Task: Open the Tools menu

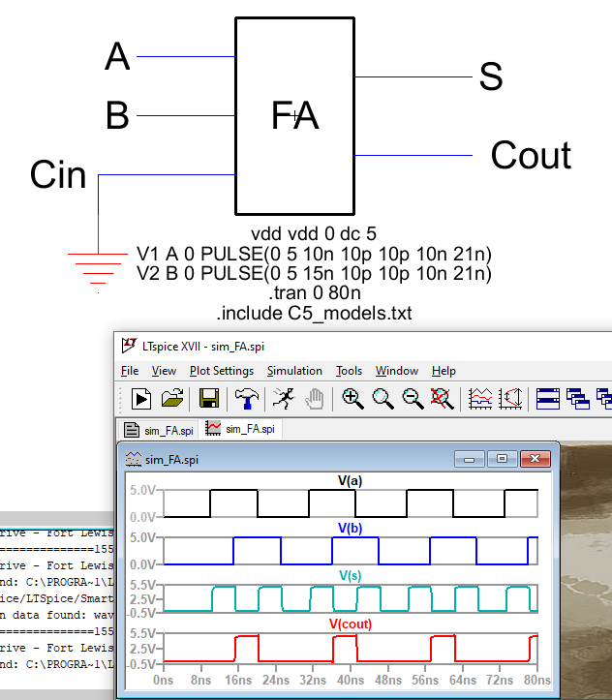Action: coord(349,371)
